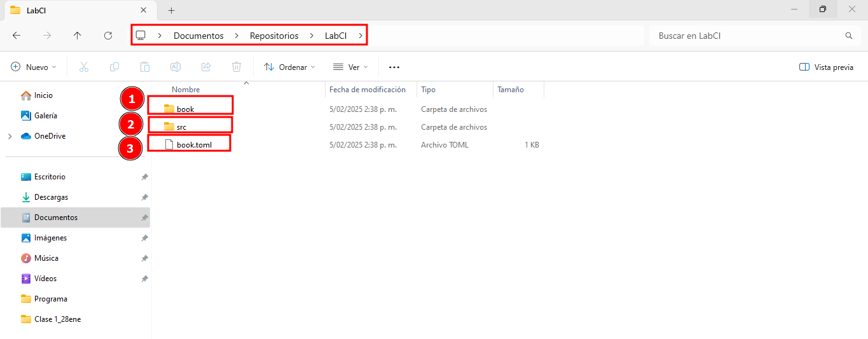Minimize the File Explorer window
868x339 pixels.
(794, 10)
